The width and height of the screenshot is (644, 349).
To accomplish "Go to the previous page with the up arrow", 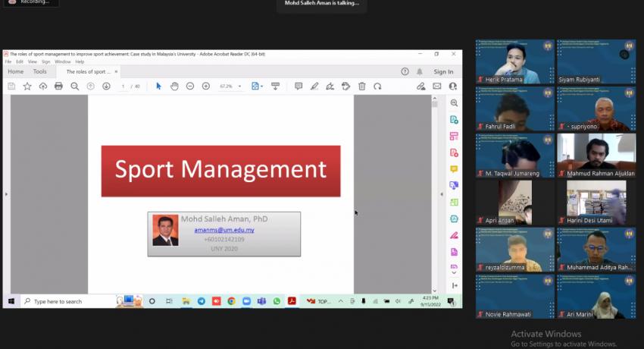I will click(x=90, y=86).
